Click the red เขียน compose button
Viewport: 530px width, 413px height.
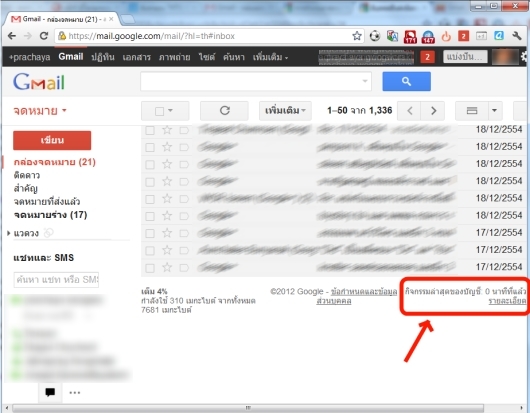click(52, 140)
